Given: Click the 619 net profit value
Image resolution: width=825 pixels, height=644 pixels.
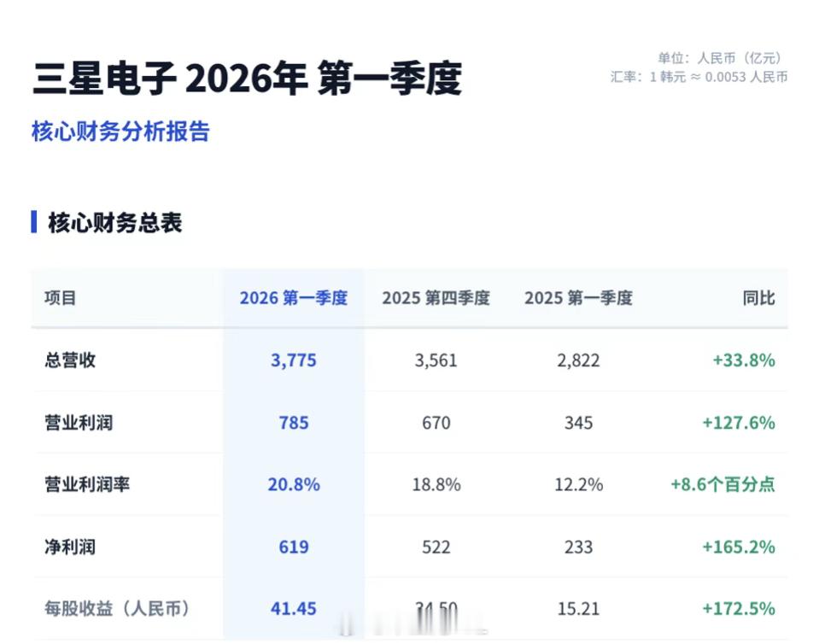Looking at the screenshot, I should [294, 547].
